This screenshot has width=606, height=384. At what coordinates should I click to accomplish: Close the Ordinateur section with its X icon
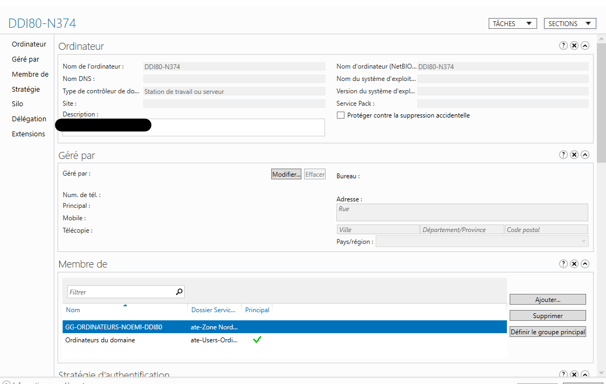click(574, 46)
